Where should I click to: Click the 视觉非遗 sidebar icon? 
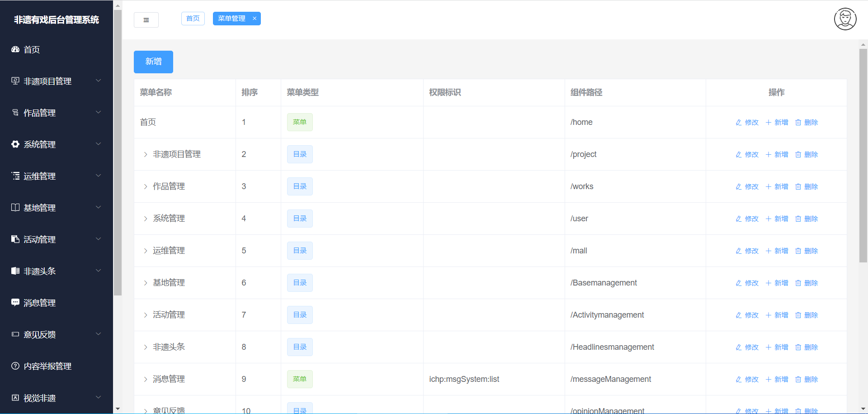tap(15, 398)
